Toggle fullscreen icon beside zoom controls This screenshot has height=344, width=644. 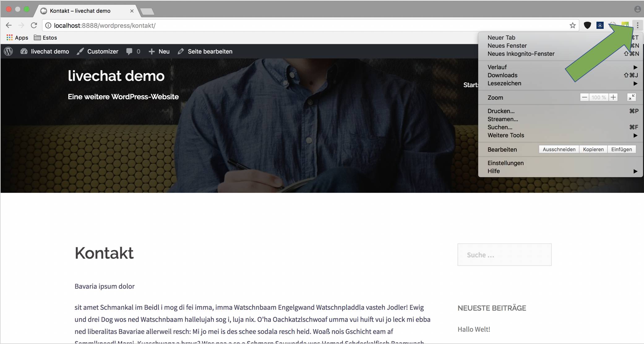[x=631, y=97]
